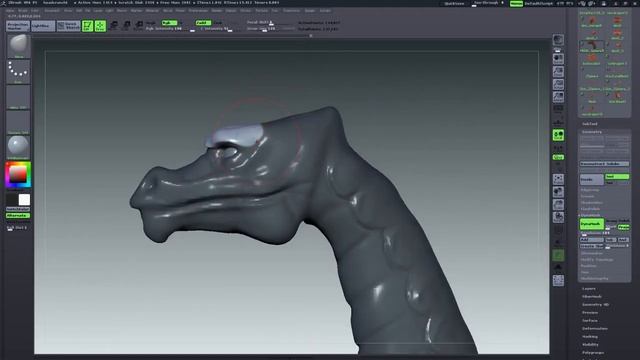The height and width of the screenshot is (360, 640).
Task: Open the Zscript menu
Action: (x=325, y=11)
